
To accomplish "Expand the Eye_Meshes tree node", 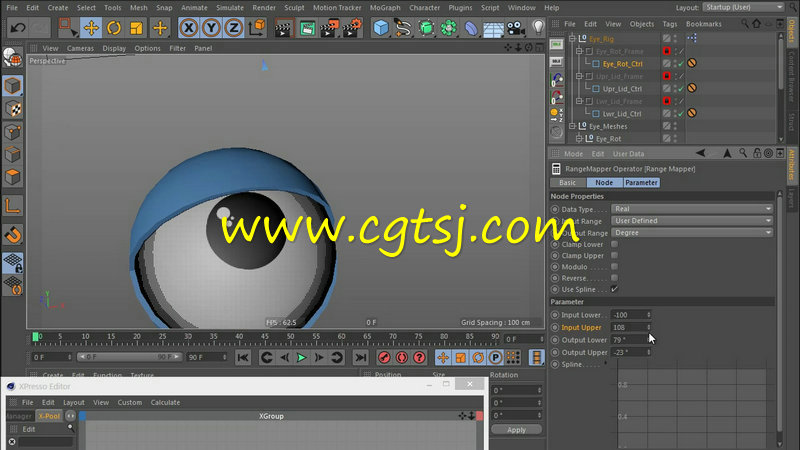I will pos(572,126).
